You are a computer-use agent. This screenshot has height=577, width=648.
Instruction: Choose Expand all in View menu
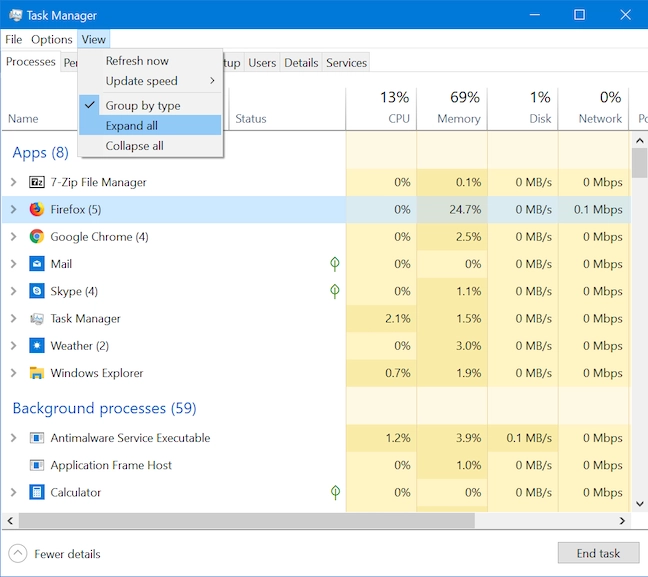click(x=150, y=126)
